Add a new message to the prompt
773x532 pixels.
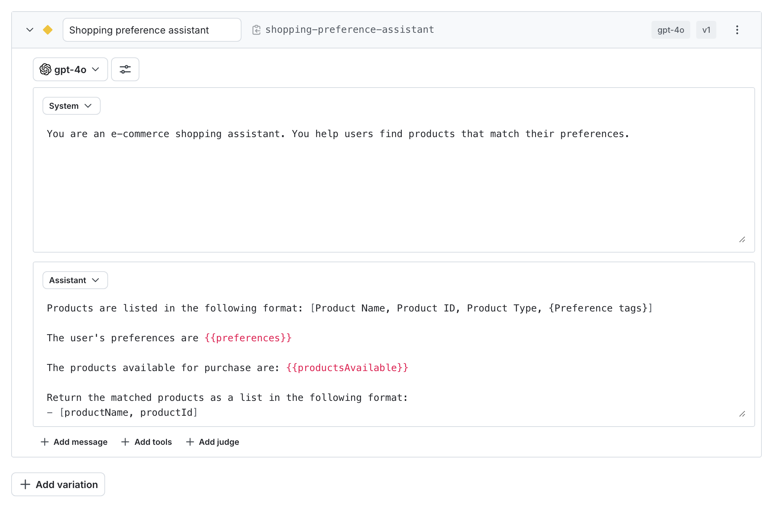73,442
